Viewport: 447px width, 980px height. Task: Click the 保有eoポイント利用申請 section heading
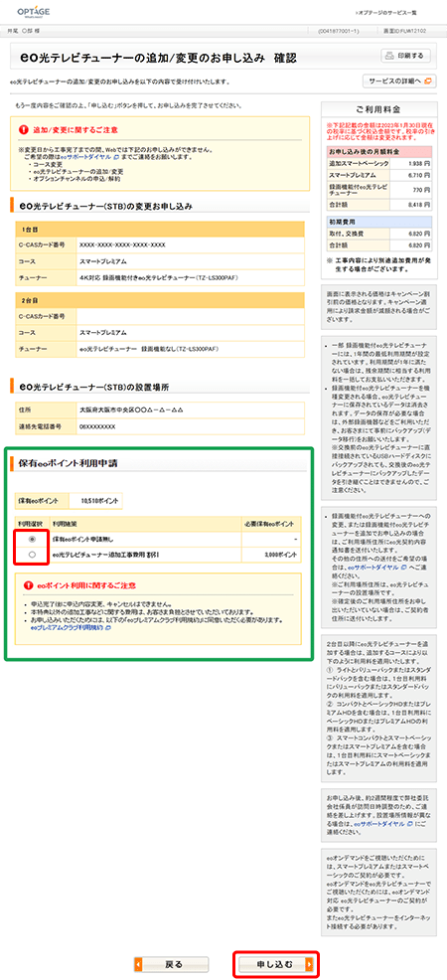click(x=70, y=463)
